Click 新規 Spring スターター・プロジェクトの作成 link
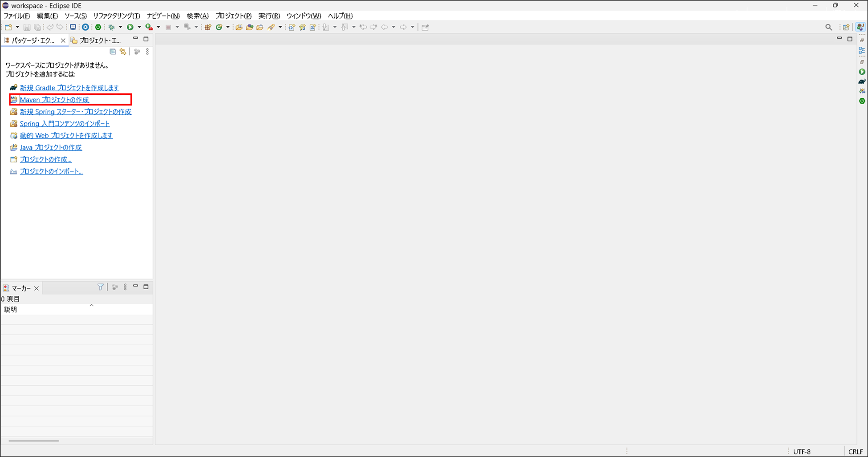Viewport: 868px width, 457px height. [76, 112]
